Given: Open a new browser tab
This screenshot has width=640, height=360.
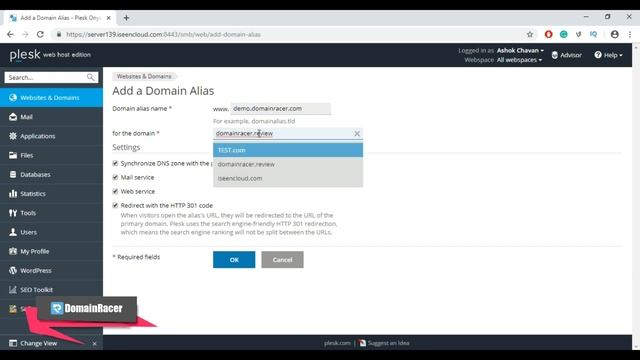Looking at the screenshot, I should point(127,18).
